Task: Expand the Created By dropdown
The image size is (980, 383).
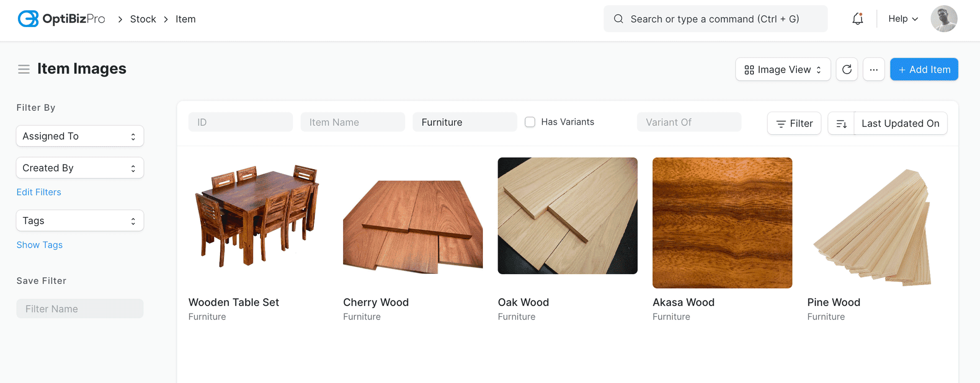Action: coord(80,168)
